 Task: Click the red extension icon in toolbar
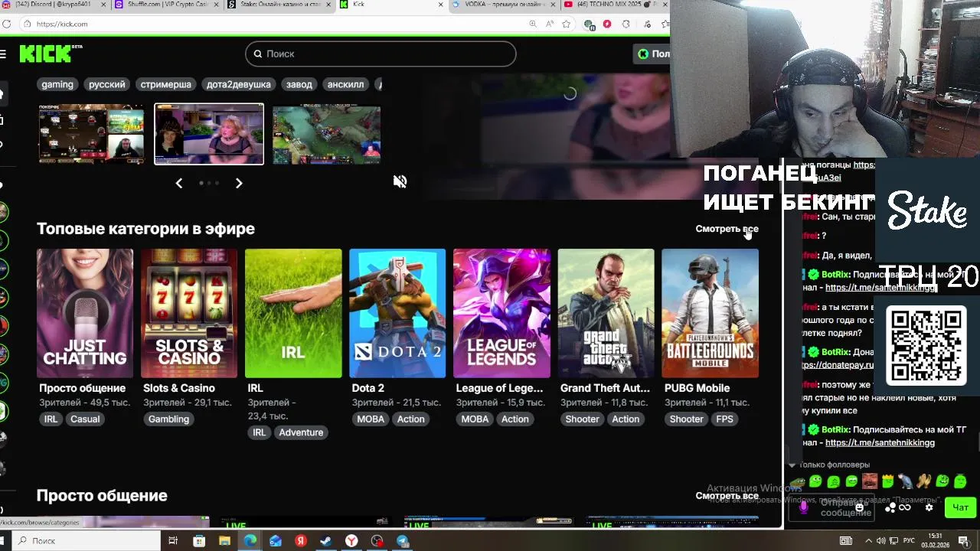607,24
